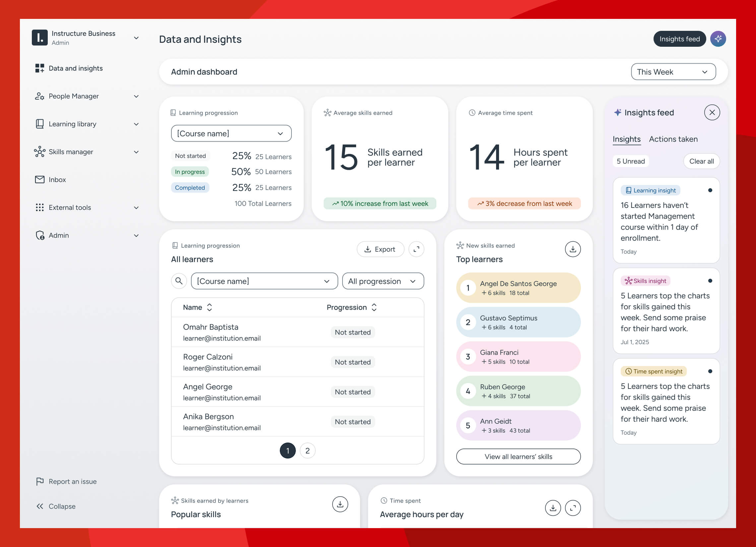The image size is (756, 547).
Task: Switch to the Actions taken tab
Action: click(673, 139)
